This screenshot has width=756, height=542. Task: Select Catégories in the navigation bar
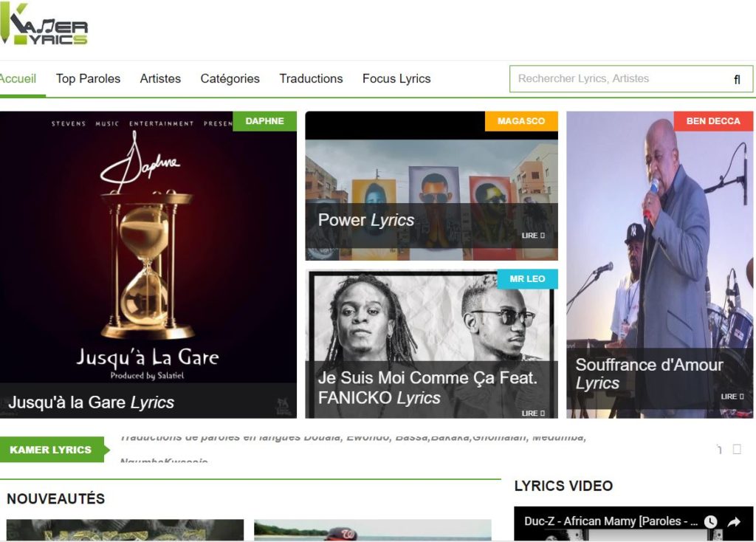230,78
